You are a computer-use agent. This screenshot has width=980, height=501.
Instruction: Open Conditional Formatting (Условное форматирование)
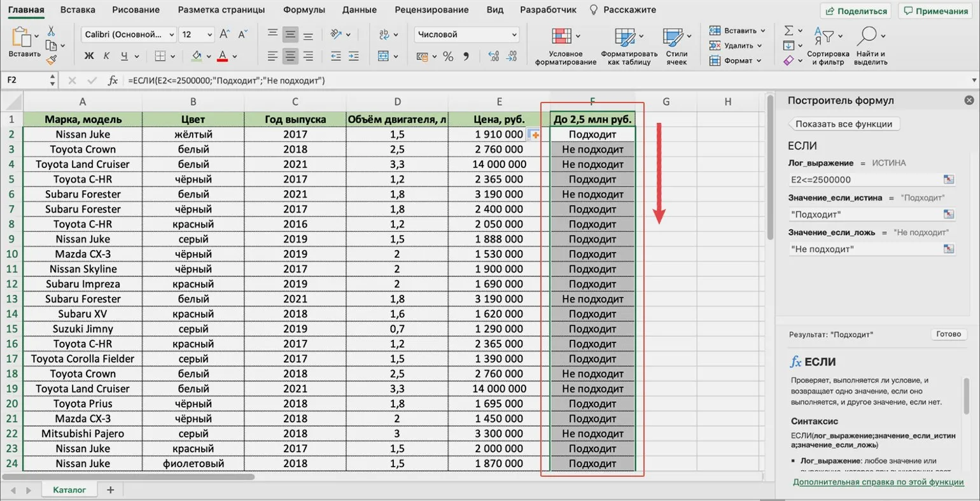[564, 46]
